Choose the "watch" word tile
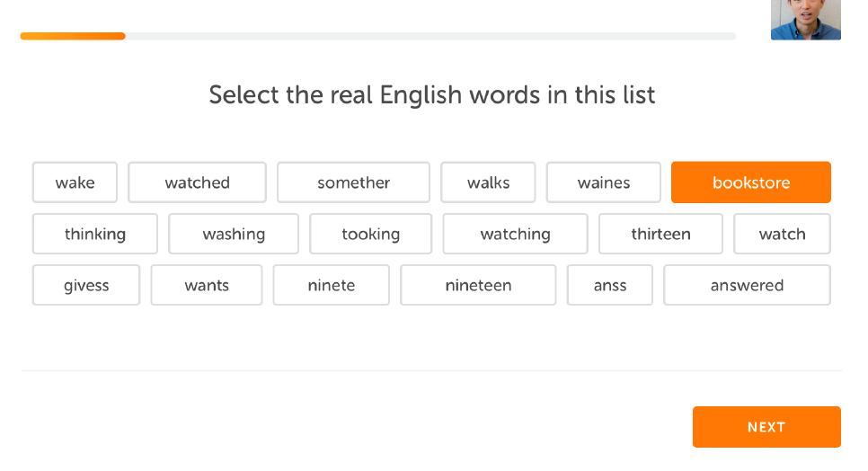868x471 pixels. 783,234
